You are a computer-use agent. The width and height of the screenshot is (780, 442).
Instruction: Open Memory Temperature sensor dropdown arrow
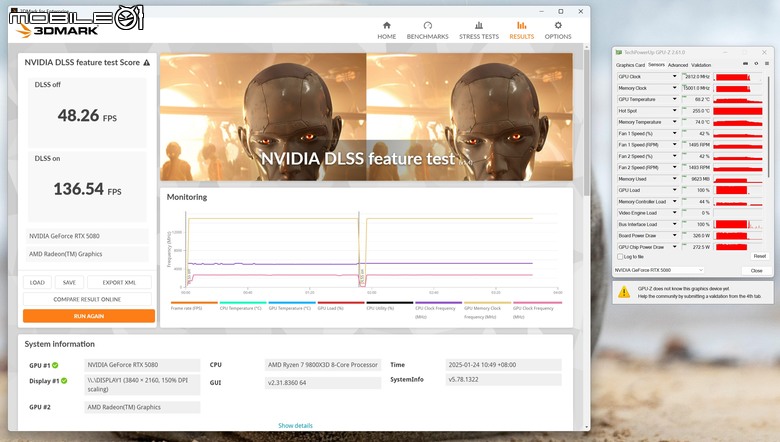pos(675,122)
